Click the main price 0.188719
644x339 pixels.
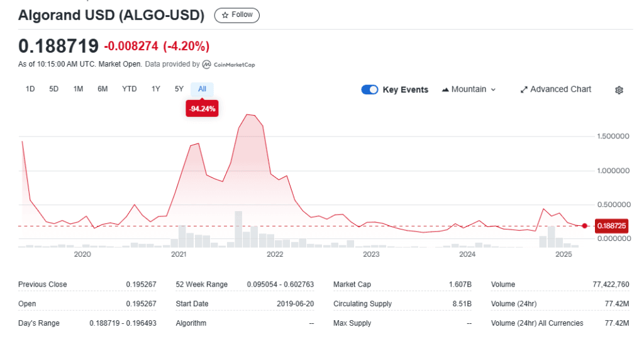coord(58,46)
